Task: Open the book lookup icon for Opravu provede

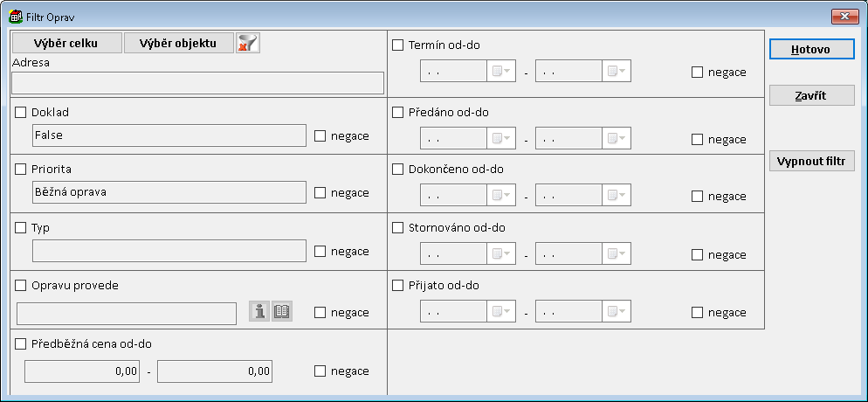Action: (x=282, y=312)
